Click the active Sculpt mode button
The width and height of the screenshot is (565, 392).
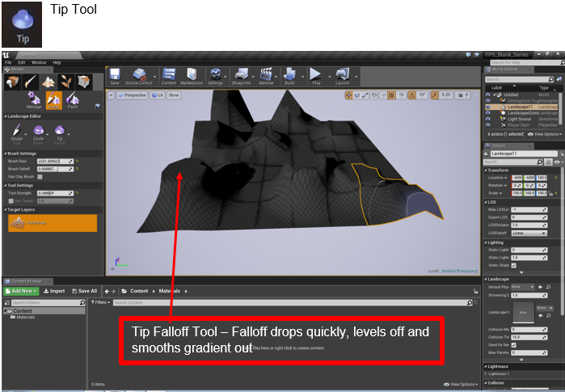[x=53, y=100]
